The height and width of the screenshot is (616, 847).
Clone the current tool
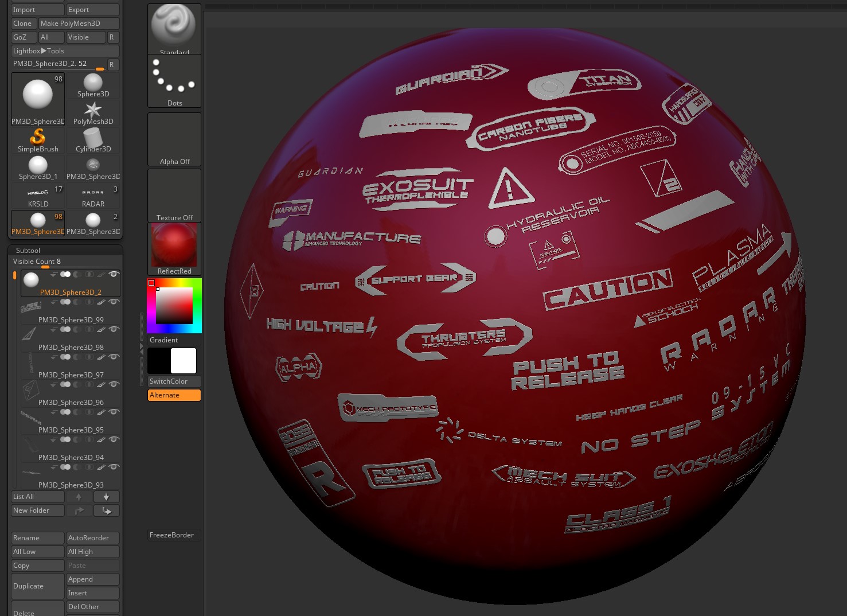[x=24, y=24]
